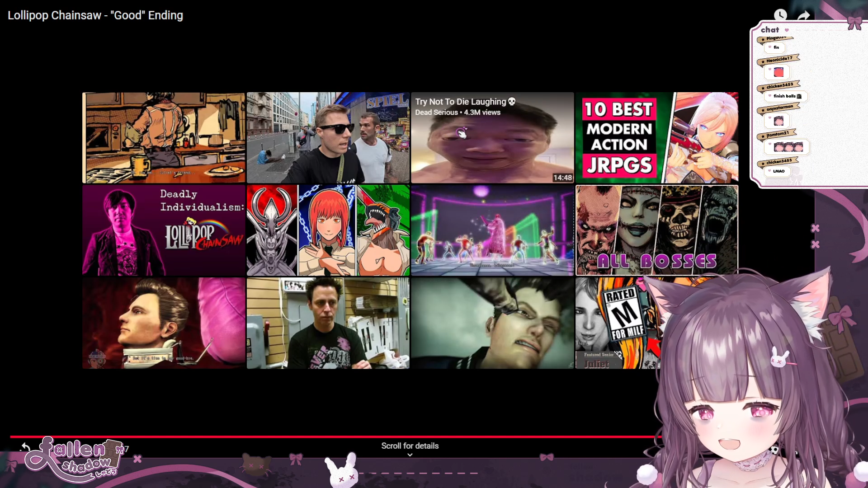
Task: Click the Try Not To Die Laughing title
Action: [465, 102]
